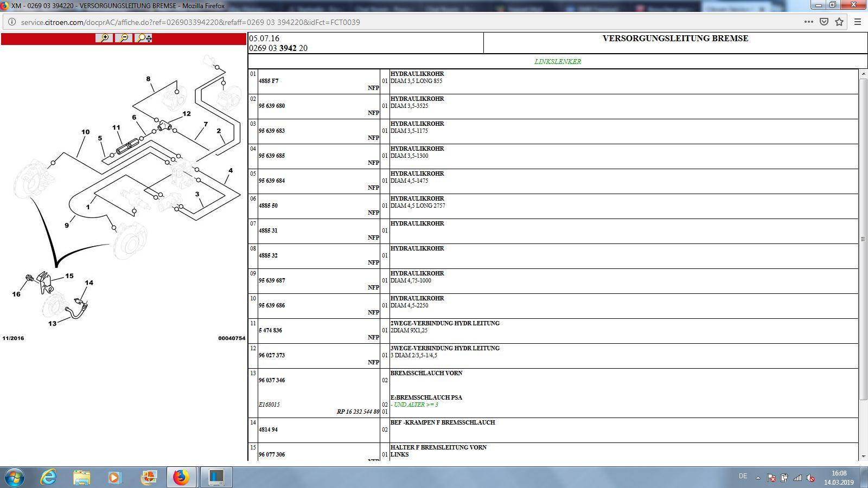This screenshot has width=868, height=488.
Task: Click the zoom-out magnifier on the diagram toolbar
Action: [124, 38]
